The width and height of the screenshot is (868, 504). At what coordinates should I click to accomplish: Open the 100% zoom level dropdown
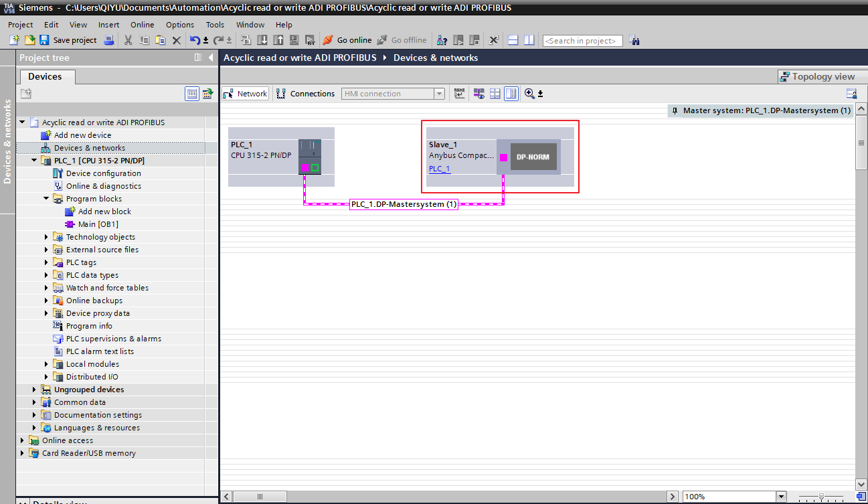coord(780,497)
